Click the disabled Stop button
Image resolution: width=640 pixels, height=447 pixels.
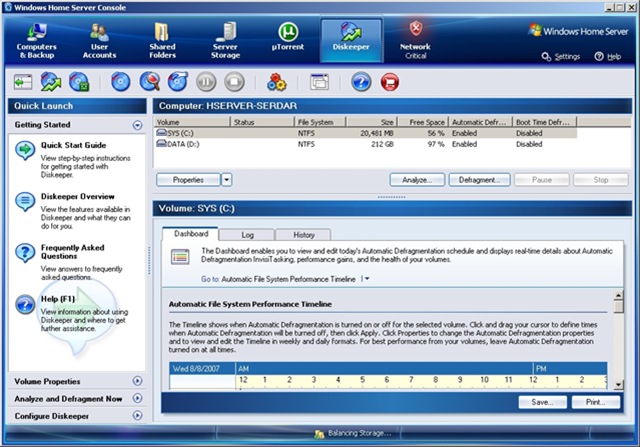601,180
